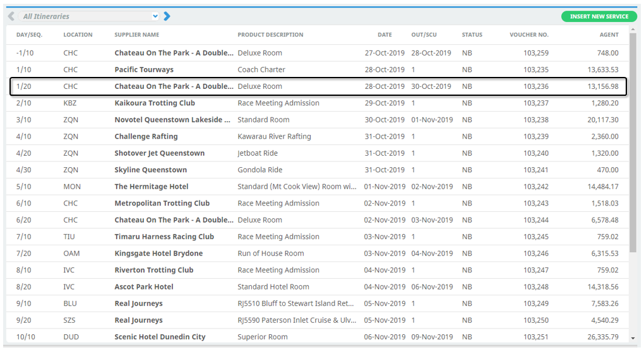The height and width of the screenshot is (350, 644).
Task: Click SZS location cell
Action: [x=69, y=320]
